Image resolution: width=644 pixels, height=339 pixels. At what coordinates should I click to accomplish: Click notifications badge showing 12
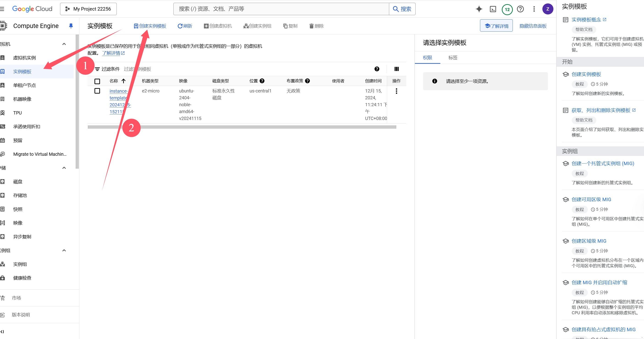pos(507,9)
